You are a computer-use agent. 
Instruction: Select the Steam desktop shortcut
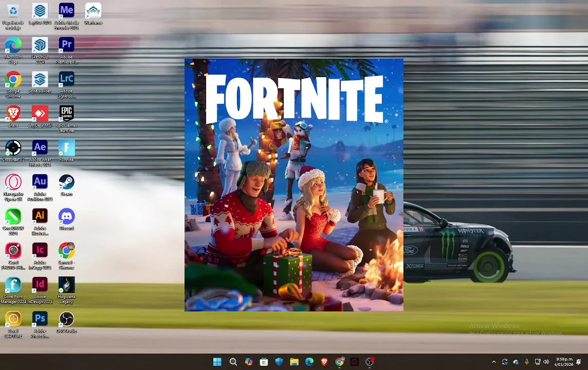tap(66, 185)
